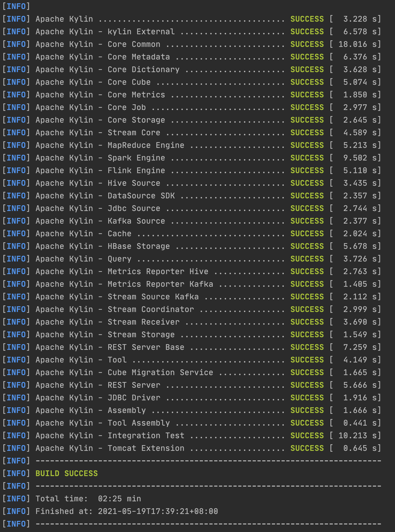Click the 7.259 s duration value

click(x=360, y=347)
